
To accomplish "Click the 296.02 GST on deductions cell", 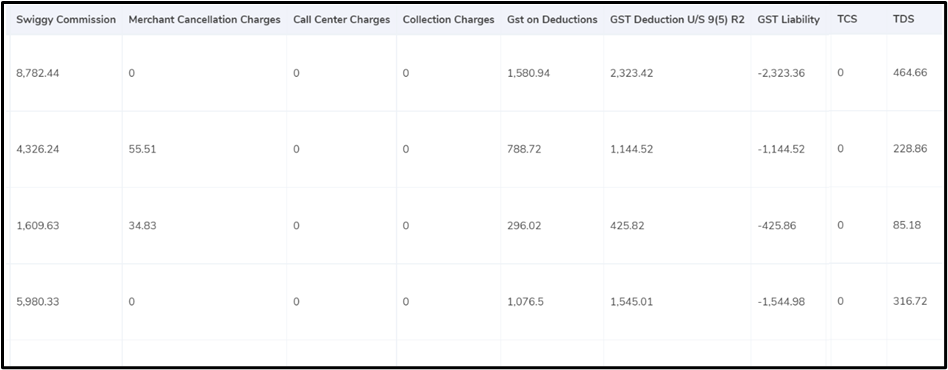I will (525, 226).
